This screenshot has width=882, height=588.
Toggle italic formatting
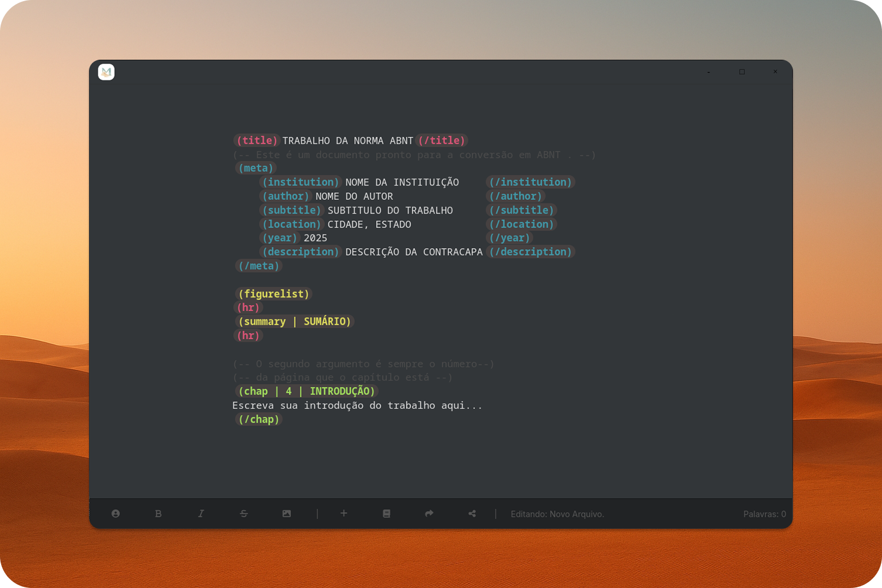(x=201, y=514)
